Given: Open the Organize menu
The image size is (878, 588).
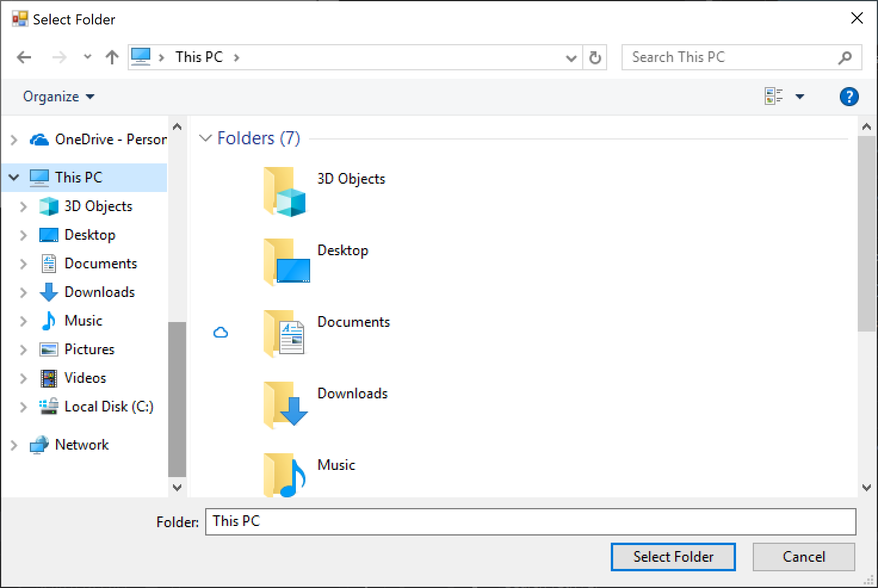Looking at the screenshot, I should pyautogui.click(x=57, y=96).
